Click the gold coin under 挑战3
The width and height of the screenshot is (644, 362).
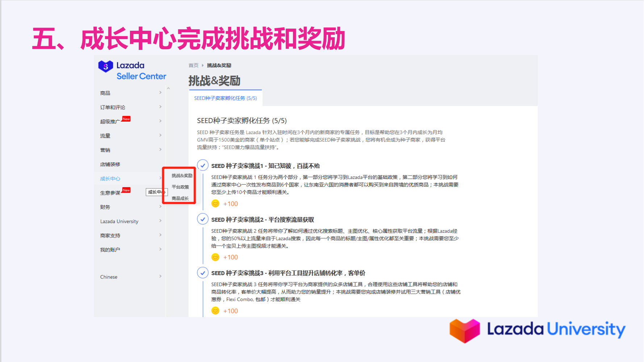(x=216, y=311)
